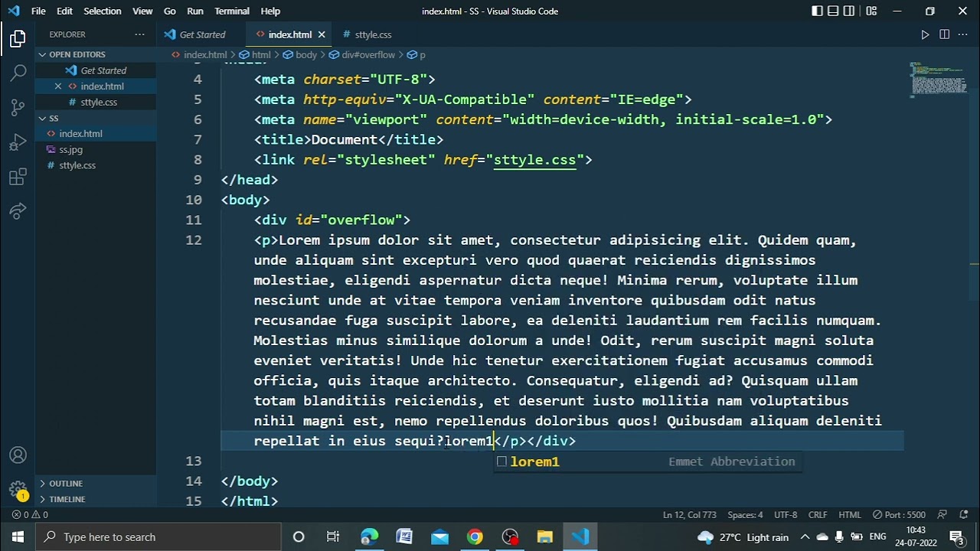Click the VS Code logo in title bar
Image resolution: width=980 pixels, height=551 pixels.
[13, 11]
